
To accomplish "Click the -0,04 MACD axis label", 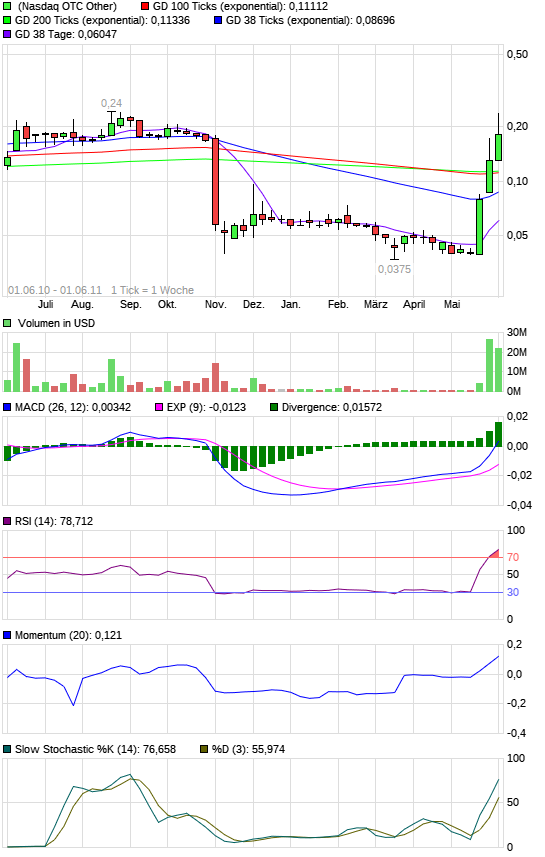I will click(517, 506).
